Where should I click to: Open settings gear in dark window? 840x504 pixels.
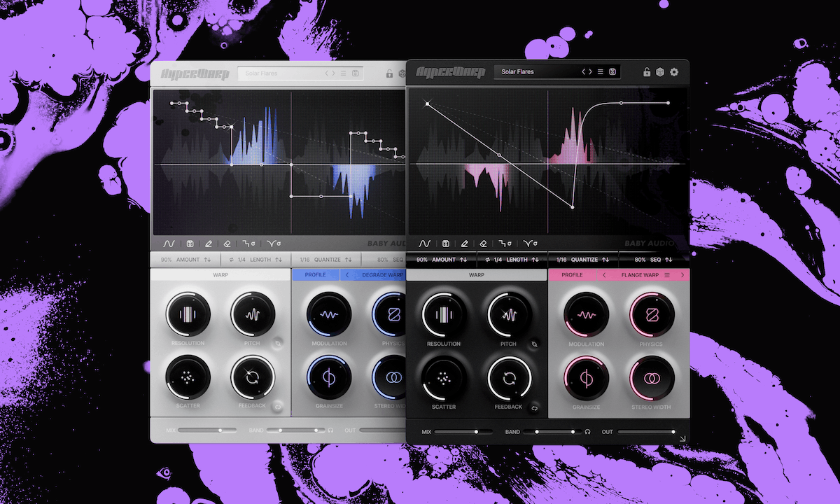tap(674, 71)
